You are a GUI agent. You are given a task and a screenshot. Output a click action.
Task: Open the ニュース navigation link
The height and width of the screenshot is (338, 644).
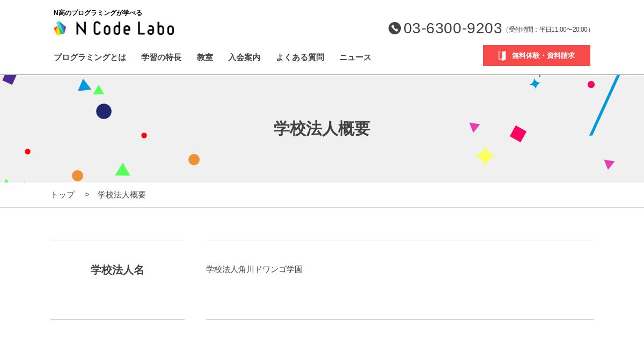(x=355, y=57)
